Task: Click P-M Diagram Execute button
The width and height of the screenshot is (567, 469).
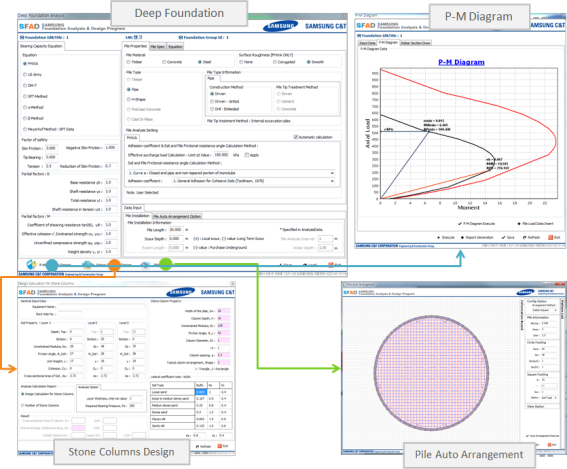Action: [x=477, y=224]
